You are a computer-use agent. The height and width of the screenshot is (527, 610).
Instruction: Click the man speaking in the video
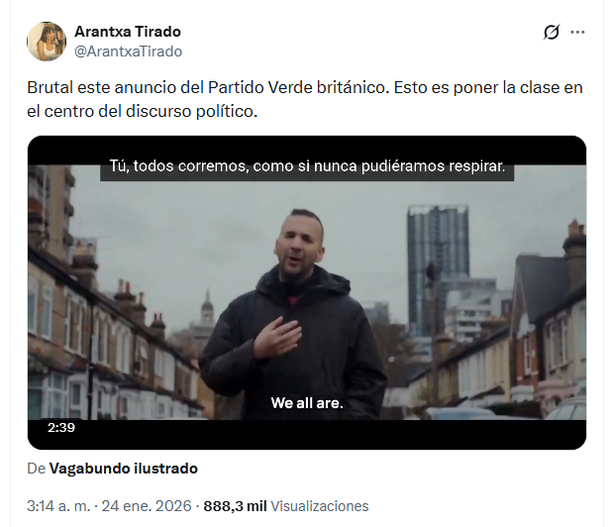click(x=296, y=315)
